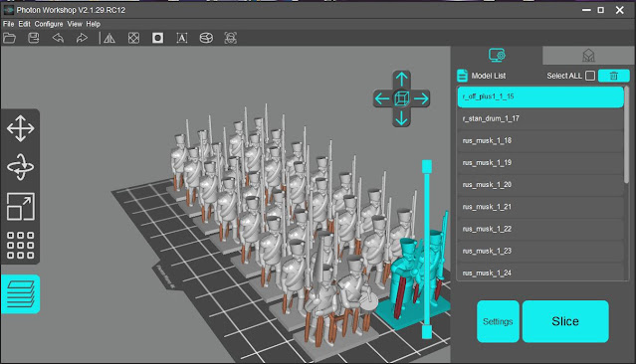636x364 pixels.
Task: Open the grid layout arrangement tool
Action: click(x=20, y=245)
